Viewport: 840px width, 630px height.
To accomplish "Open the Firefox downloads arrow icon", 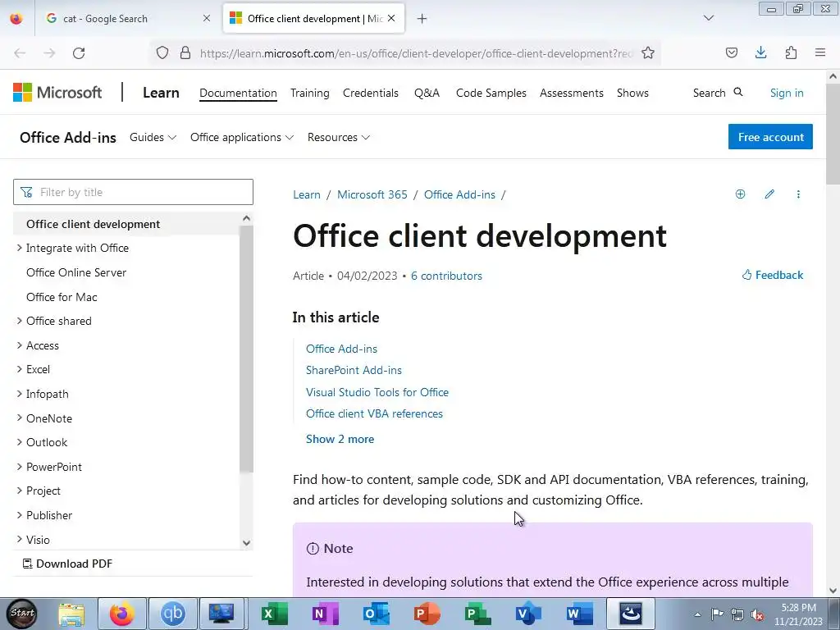I will pyautogui.click(x=760, y=52).
